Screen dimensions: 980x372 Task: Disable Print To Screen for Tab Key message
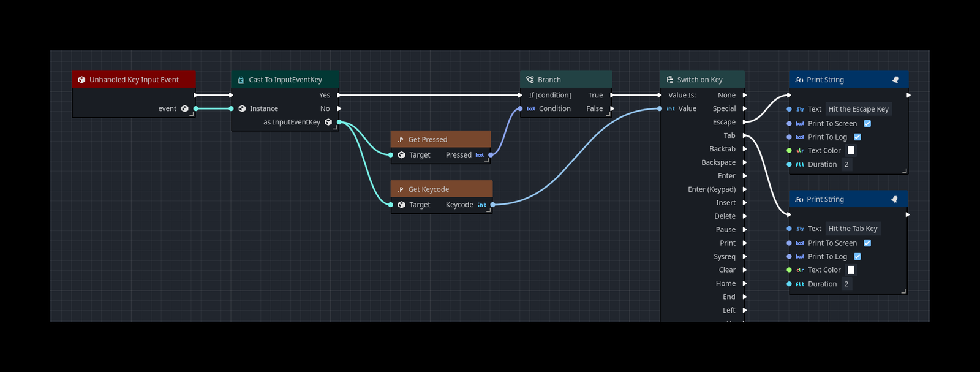coord(867,243)
